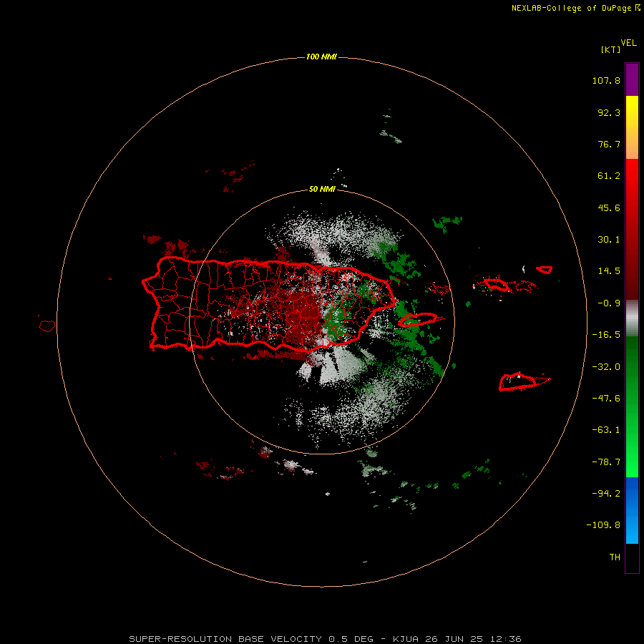Viewport: 644px width, 644px height.
Task: Click the [KT] units label
Action: 611,49
